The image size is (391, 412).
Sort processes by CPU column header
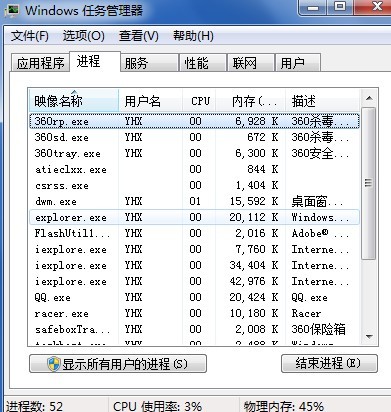click(199, 101)
